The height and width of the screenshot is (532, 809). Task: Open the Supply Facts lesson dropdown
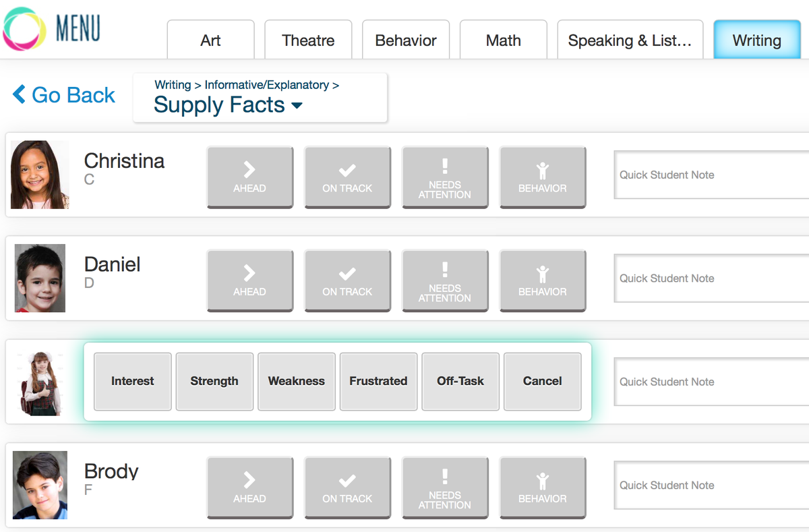click(x=226, y=105)
